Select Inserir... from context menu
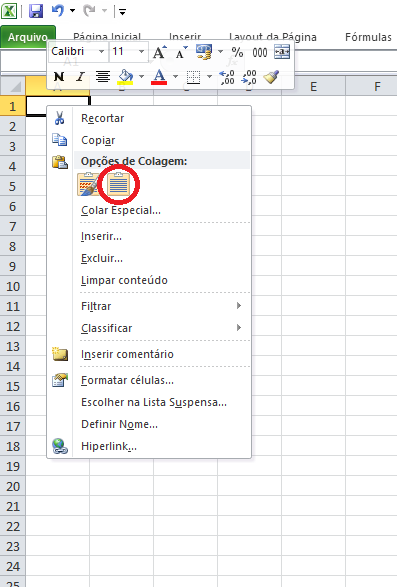Viewport: 397px width, 587px height. tap(149, 236)
